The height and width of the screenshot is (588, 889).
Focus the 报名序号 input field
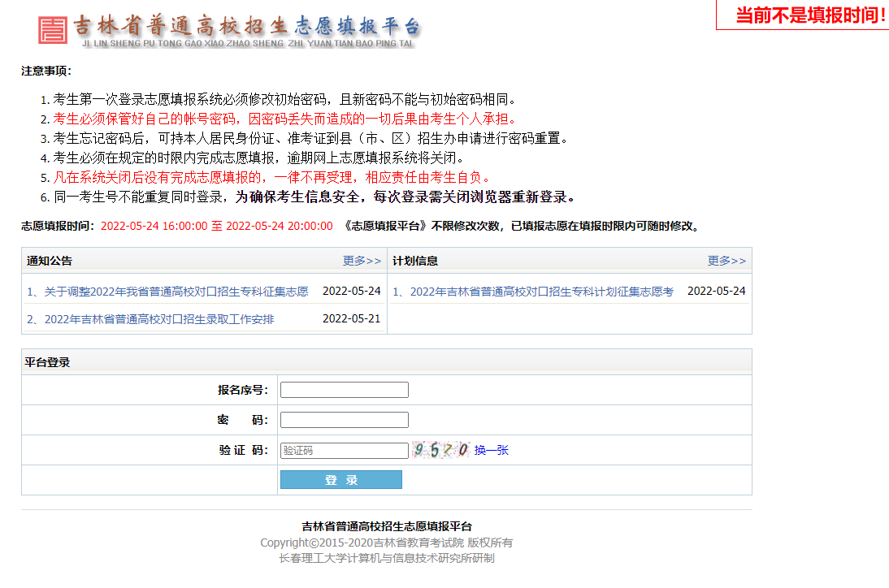[344, 390]
